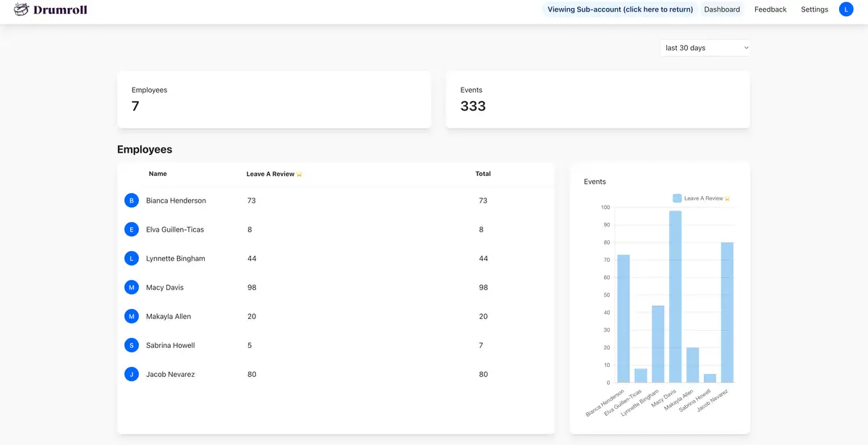The image size is (868, 445).
Task: Click Makayla Allen's avatar M
Action: tap(132, 316)
